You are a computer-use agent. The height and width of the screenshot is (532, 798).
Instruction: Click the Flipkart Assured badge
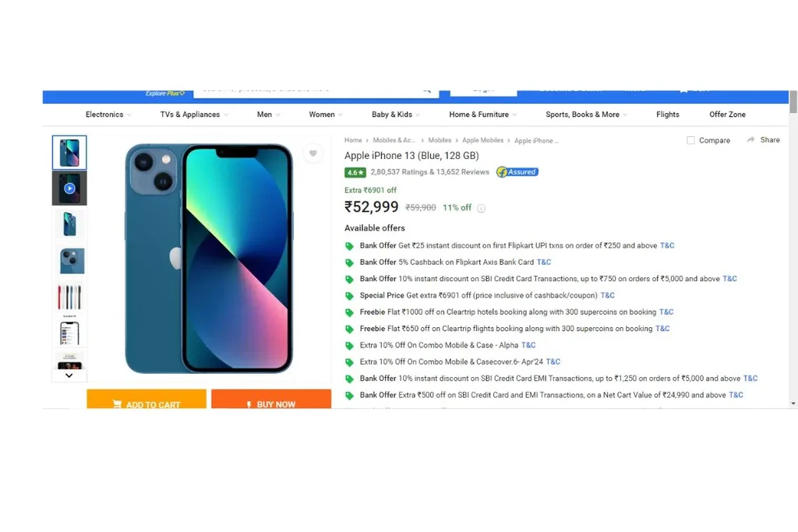[x=517, y=172]
